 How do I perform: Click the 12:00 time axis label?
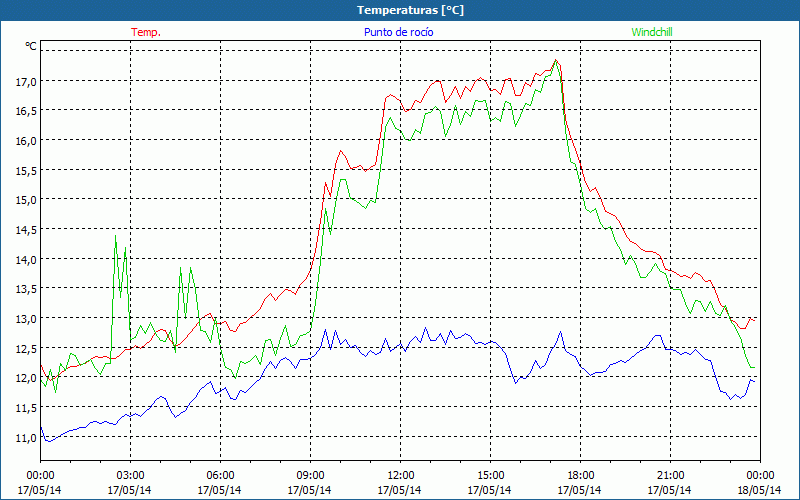click(400, 476)
